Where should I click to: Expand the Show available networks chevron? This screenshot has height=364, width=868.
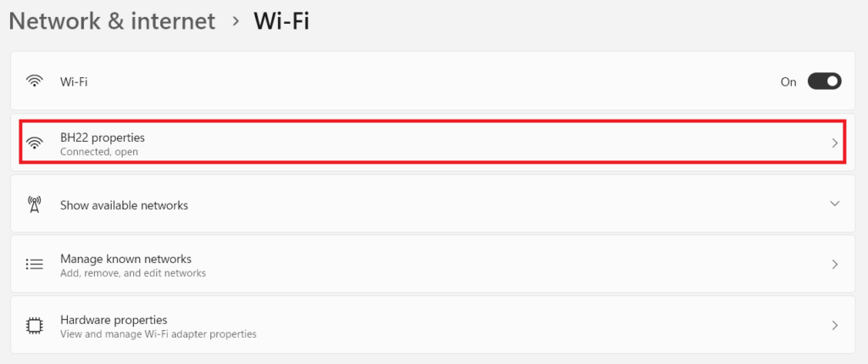(834, 204)
